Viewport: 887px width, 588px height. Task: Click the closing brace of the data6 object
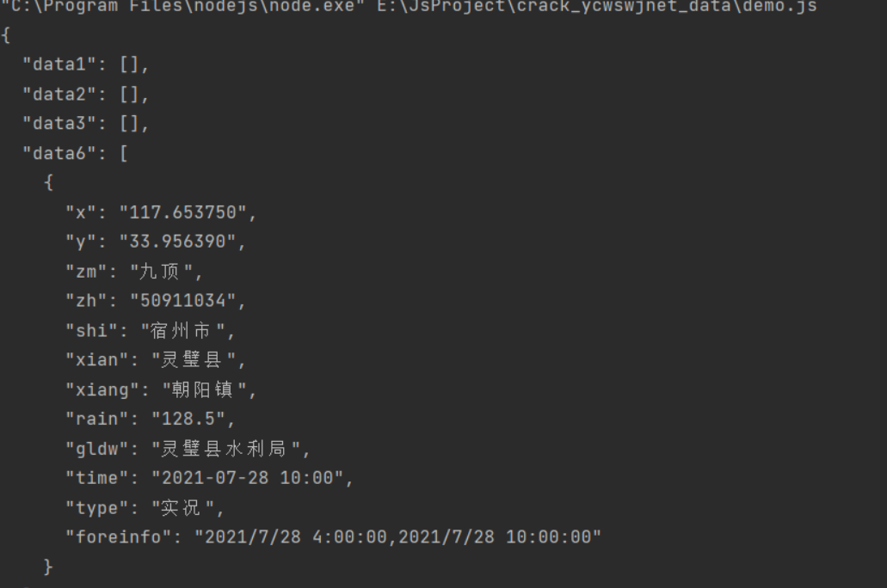(48, 567)
